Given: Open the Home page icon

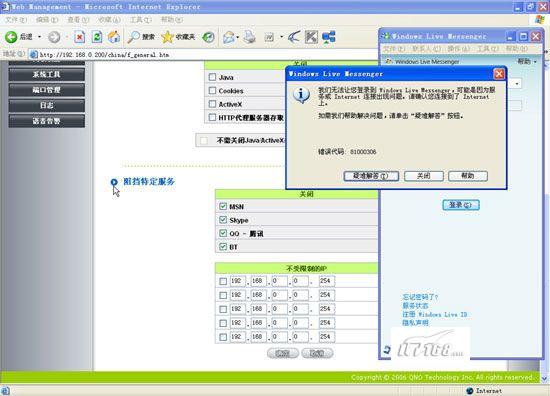Looking at the screenshot, I should click(114, 37).
